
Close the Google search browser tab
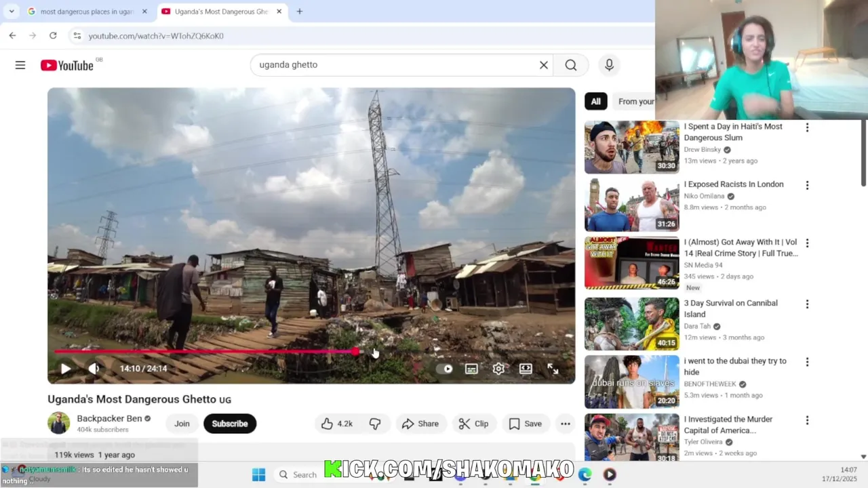pyautogui.click(x=144, y=12)
